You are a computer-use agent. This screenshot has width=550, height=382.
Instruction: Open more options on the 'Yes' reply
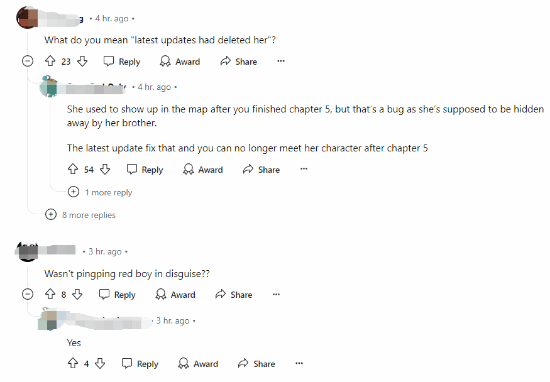[x=299, y=363]
